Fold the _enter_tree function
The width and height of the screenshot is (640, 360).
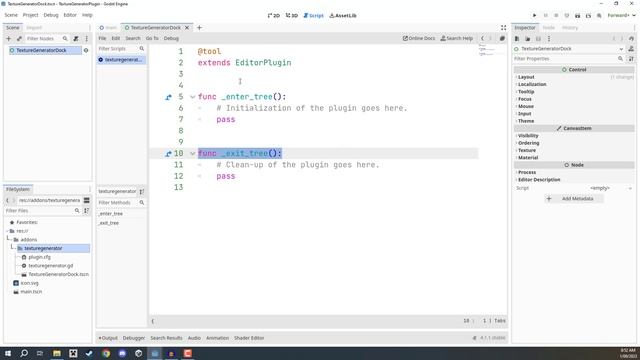tap(192, 97)
